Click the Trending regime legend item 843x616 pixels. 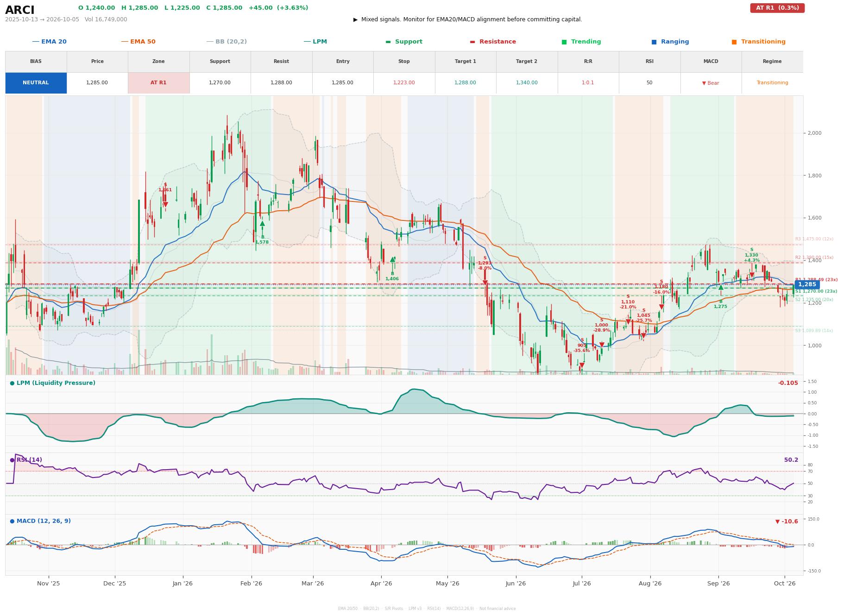pos(581,42)
